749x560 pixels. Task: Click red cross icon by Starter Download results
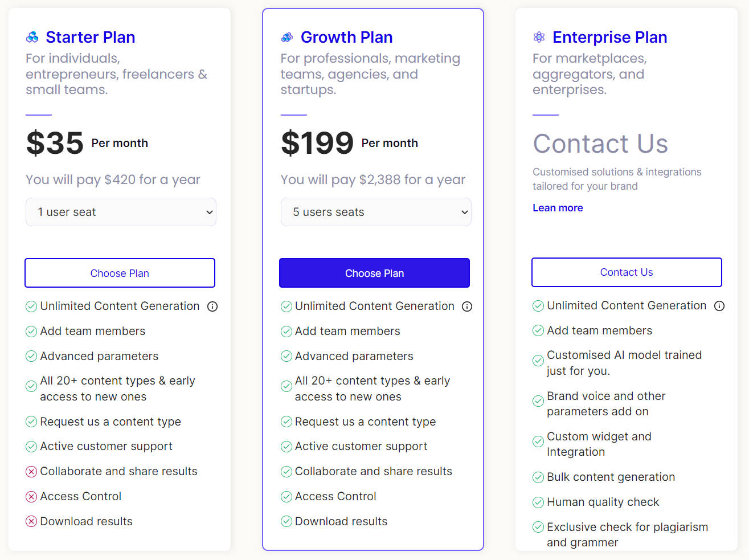pyautogui.click(x=31, y=521)
